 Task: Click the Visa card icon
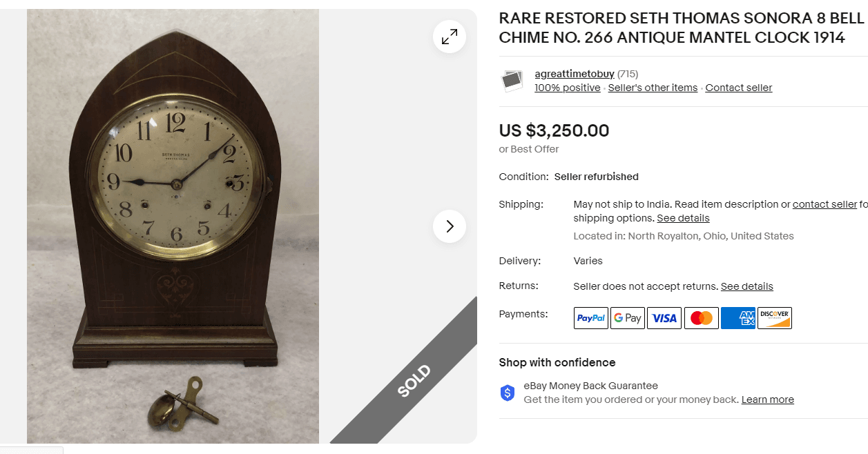(664, 318)
